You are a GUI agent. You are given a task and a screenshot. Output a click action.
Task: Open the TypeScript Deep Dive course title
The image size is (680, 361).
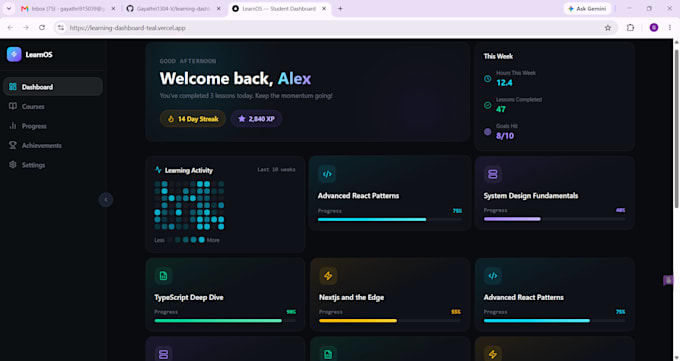(189, 297)
